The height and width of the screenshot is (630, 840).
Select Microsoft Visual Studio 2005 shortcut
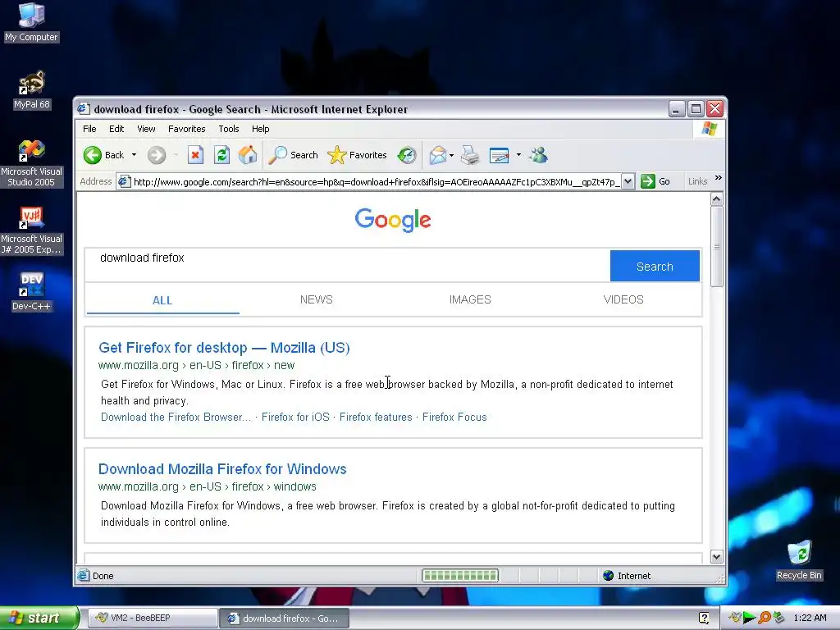[31, 163]
